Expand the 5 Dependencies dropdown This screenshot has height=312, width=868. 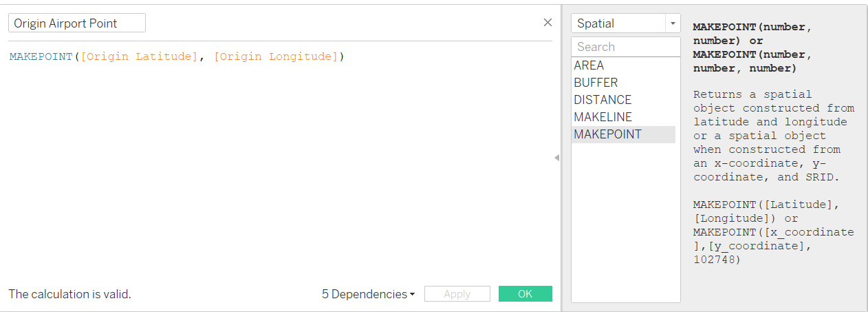click(368, 294)
